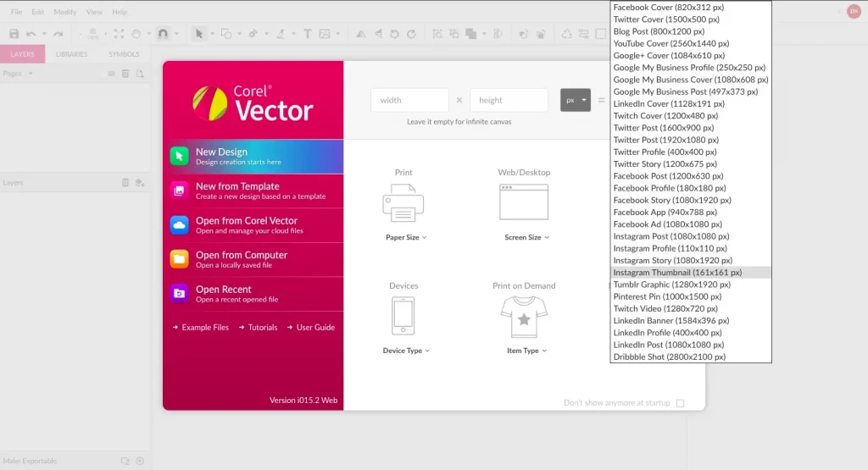
Task: Open the Pages dropdown arrow
Action: click(x=31, y=74)
